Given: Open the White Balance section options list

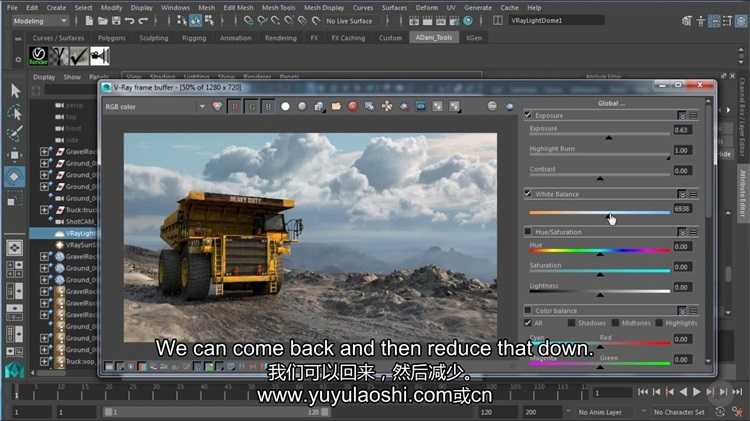Looking at the screenshot, I should click(x=693, y=194).
